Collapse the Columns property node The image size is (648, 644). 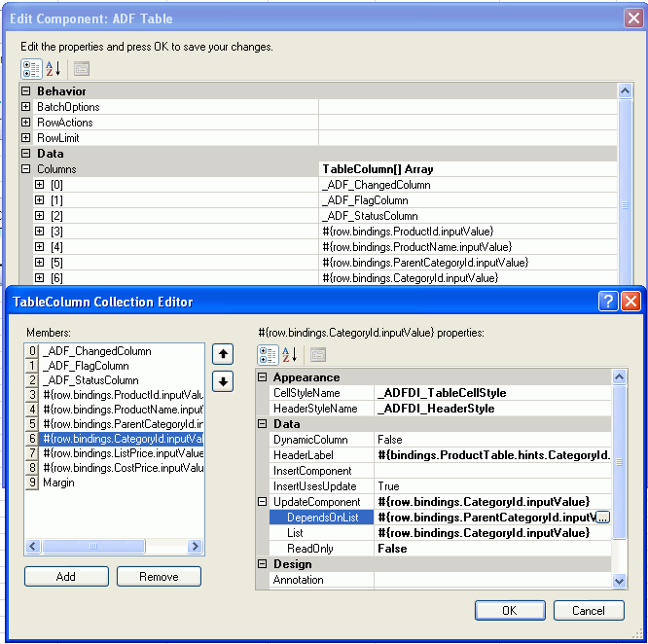tap(25, 169)
